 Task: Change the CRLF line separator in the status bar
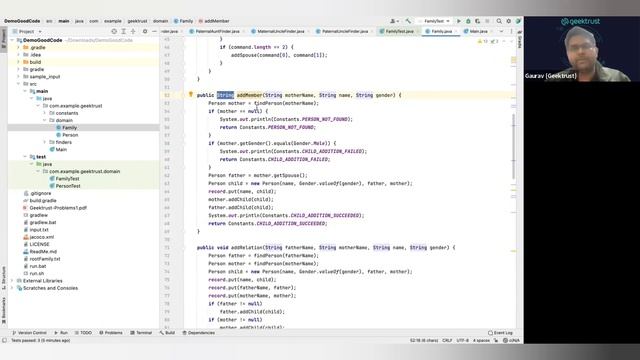[x=447, y=340]
